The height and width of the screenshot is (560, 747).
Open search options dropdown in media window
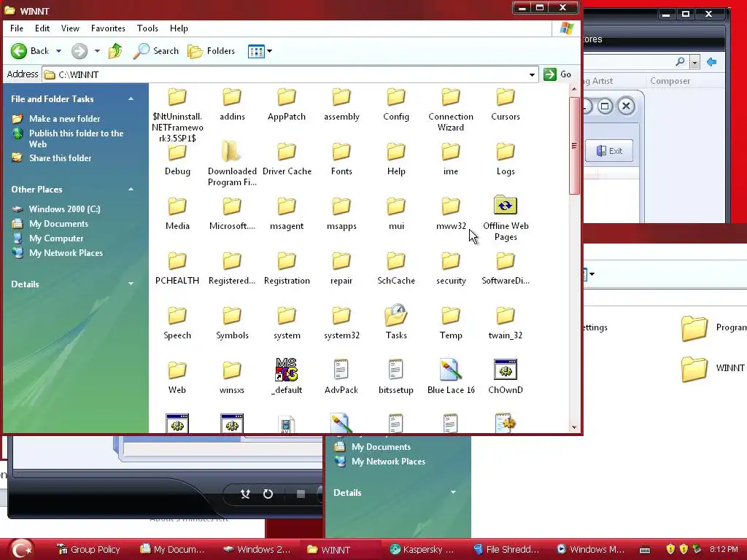click(694, 63)
